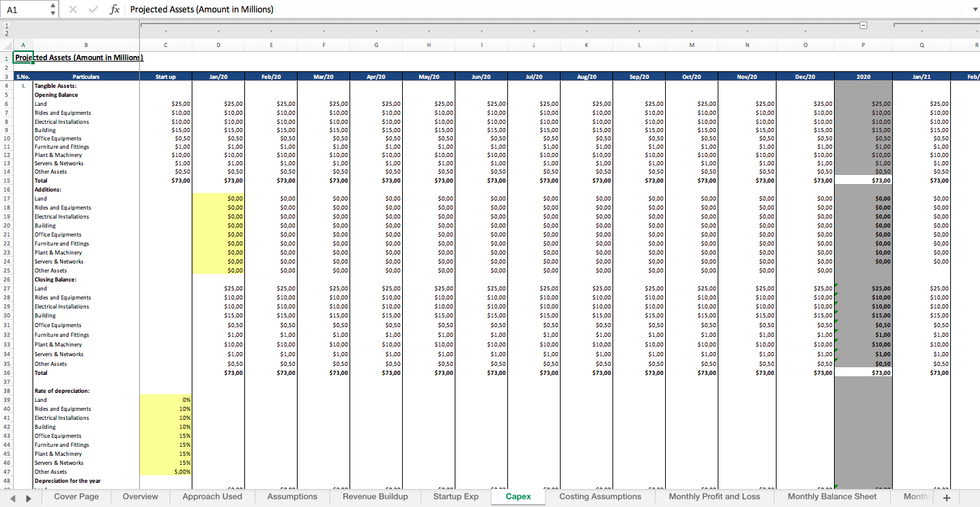Select column D header

click(x=218, y=45)
